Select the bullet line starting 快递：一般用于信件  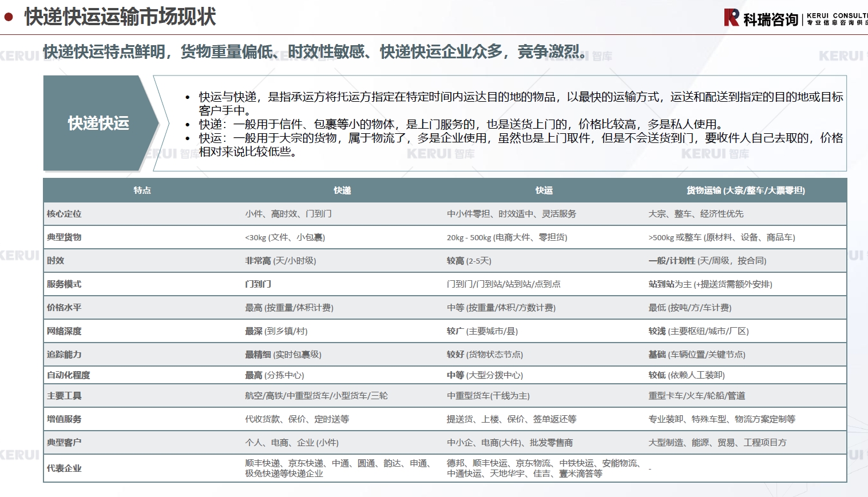coord(461,124)
